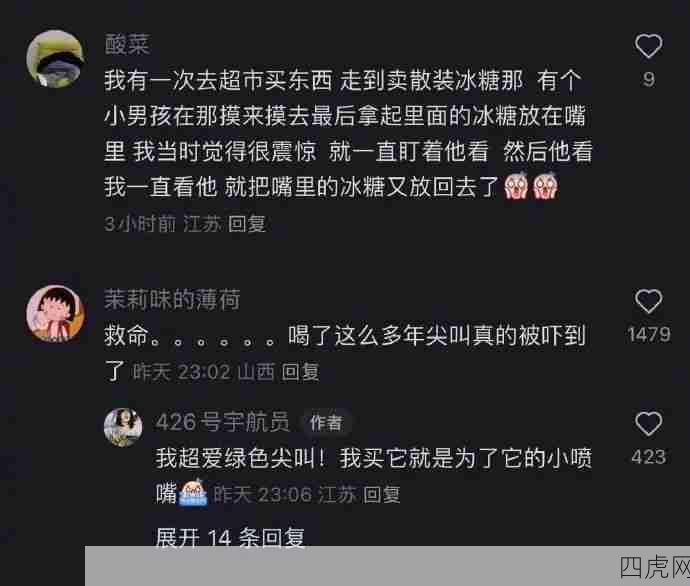The width and height of the screenshot is (690, 586).
Task: Tap the 1479 like count
Action: 649,334
